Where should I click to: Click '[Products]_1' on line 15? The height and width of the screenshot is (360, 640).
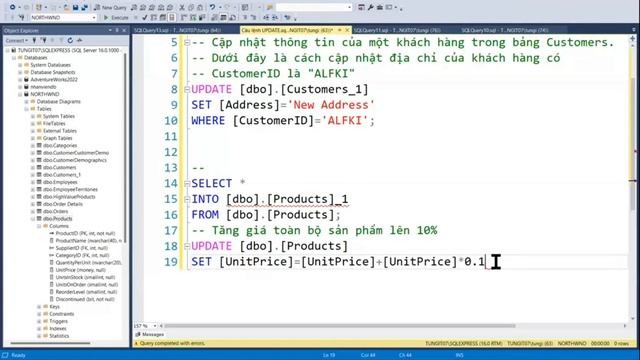[x=307, y=199]
